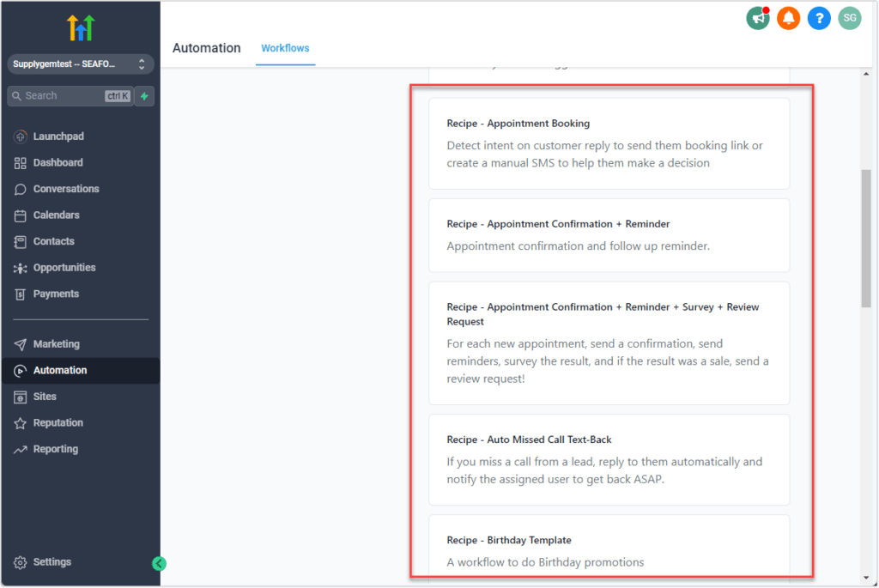Collapse sidebar with green arrow button
Viewport: 879px width, 588px height.
tap(159, 563)
